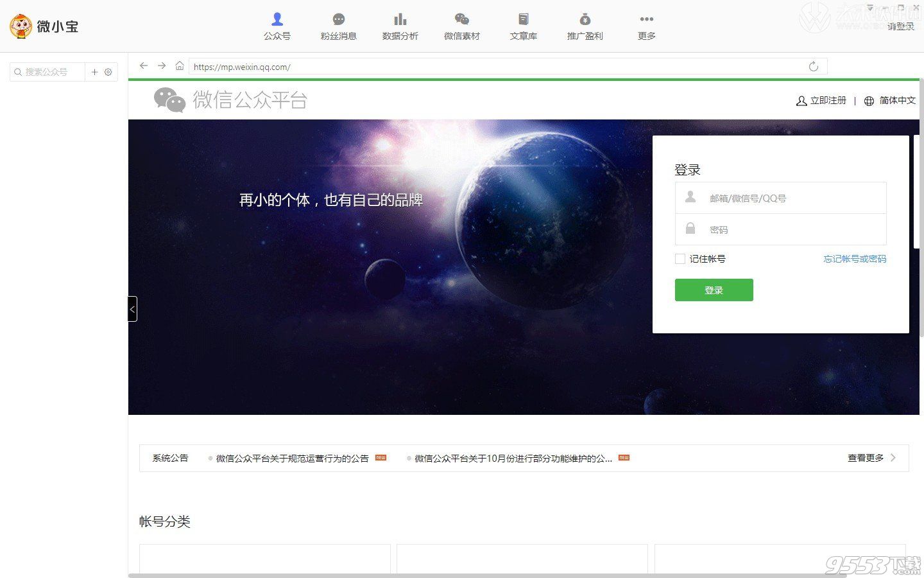924x578 pixels.
Task: Open the 数据分析 chart icon
Action: coord(400,19)
